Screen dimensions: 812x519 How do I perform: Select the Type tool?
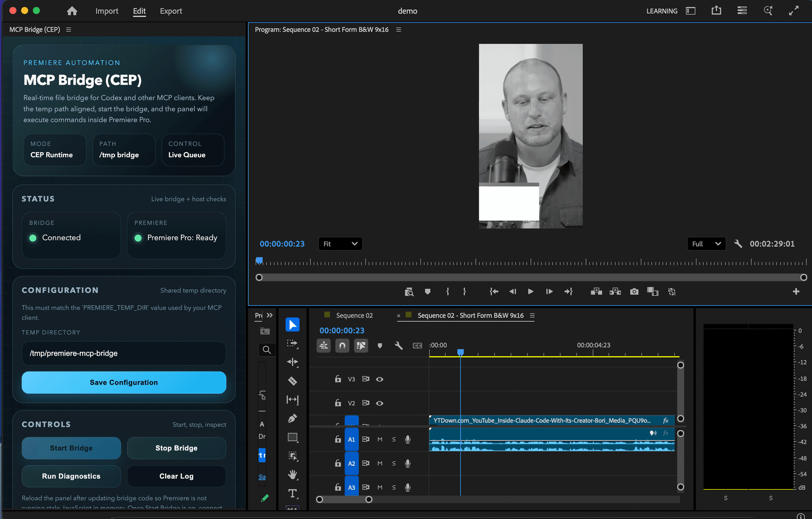pyautogui.click(x=292, y=494)
